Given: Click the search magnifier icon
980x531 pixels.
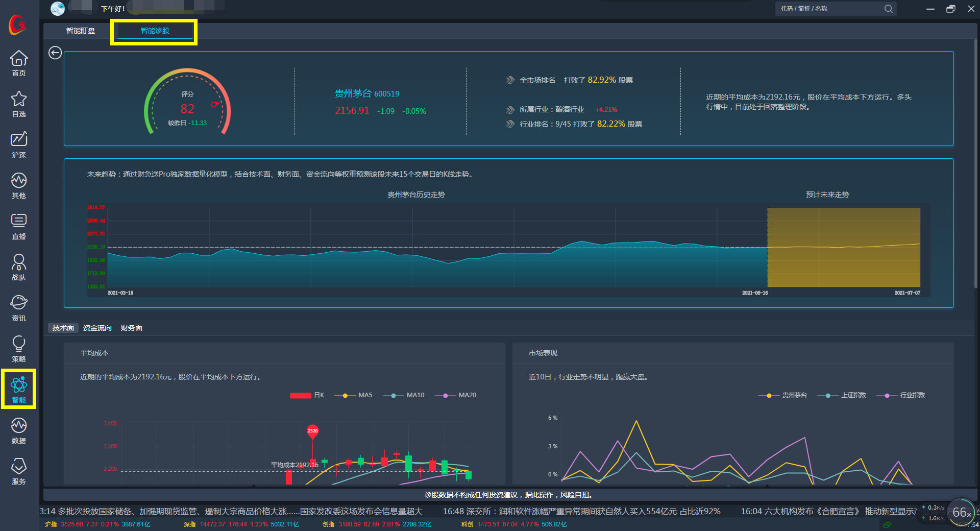Looking at the screenshot, I should (x=889, y=9).
